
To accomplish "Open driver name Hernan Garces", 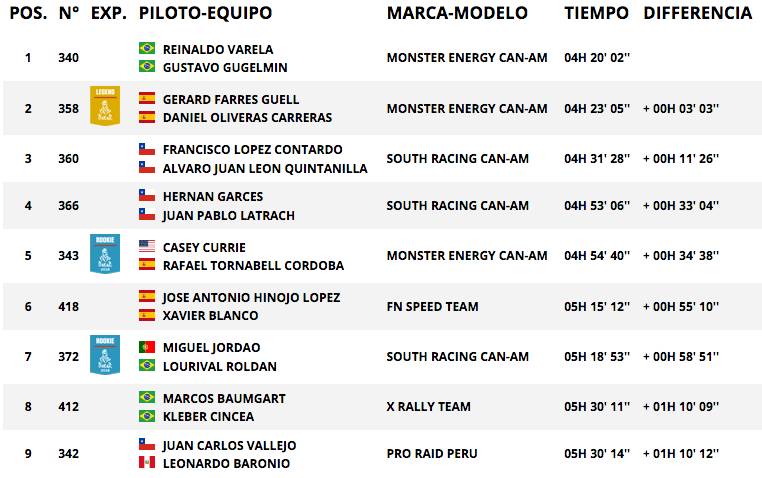I will pyautogui.click(x=213, y=197).
